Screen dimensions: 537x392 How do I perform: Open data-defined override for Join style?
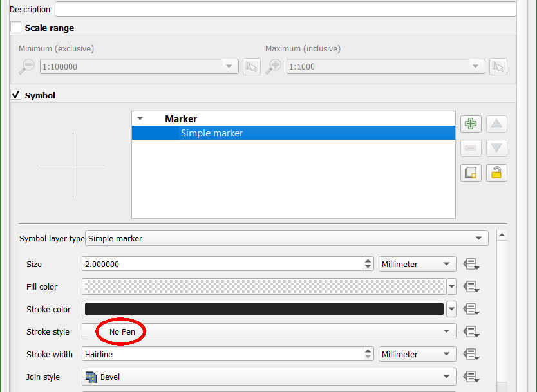tap(471, 377)
